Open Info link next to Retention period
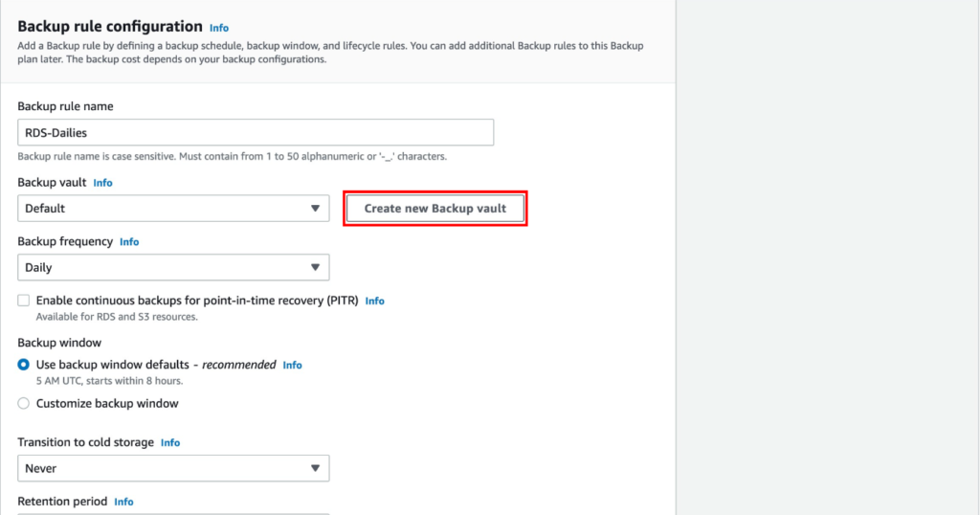This screenshot has height=515, width=980. (x=123, y=502)
